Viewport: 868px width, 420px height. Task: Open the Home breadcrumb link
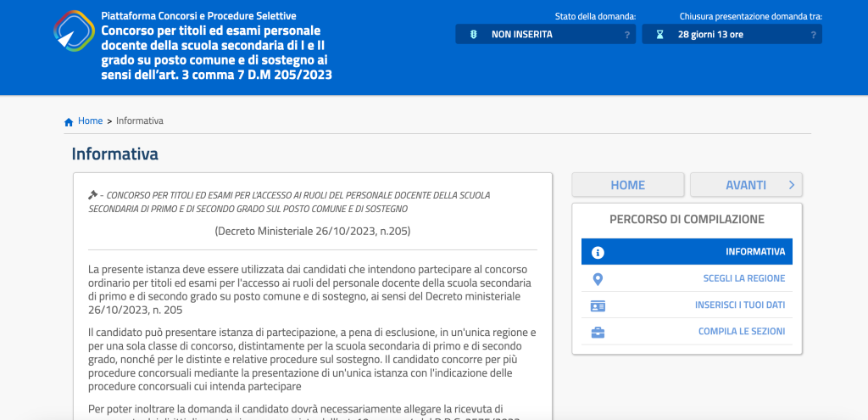pos(90,120)
